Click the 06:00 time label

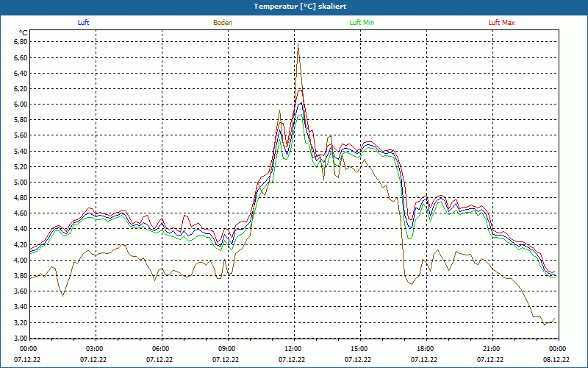click(x=162, y=349)
